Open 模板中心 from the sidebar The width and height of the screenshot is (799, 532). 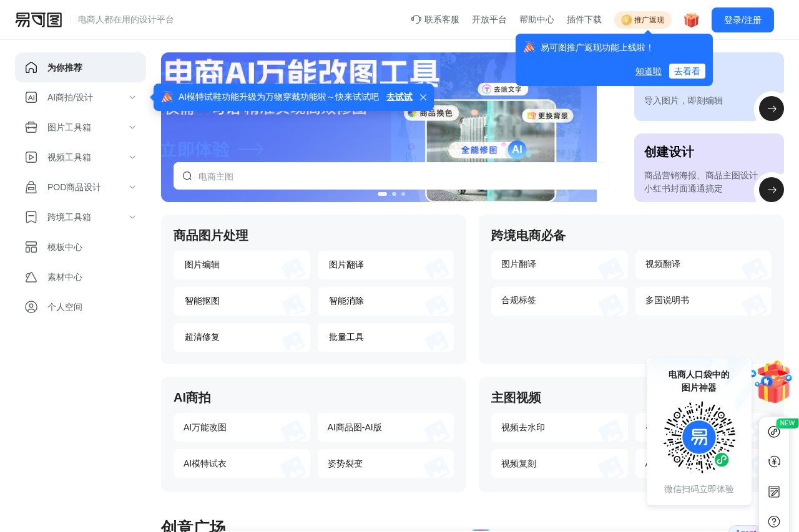[x=64, y=247]
